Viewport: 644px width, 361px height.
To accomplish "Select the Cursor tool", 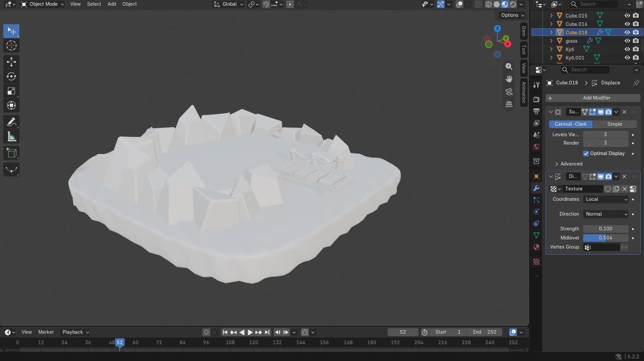I will 11,46.
